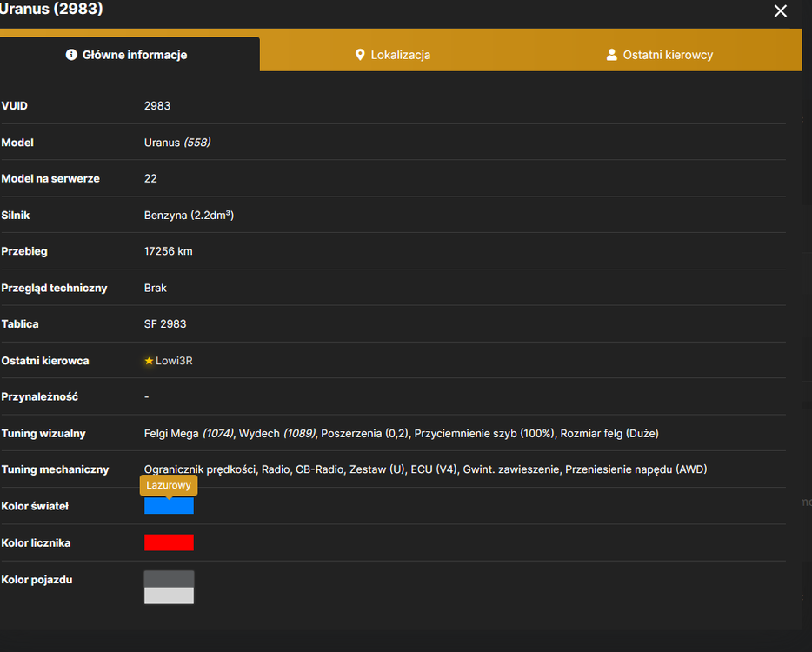Select the Główne informacje tab
The image size is (812, 652).
point(127,55)
